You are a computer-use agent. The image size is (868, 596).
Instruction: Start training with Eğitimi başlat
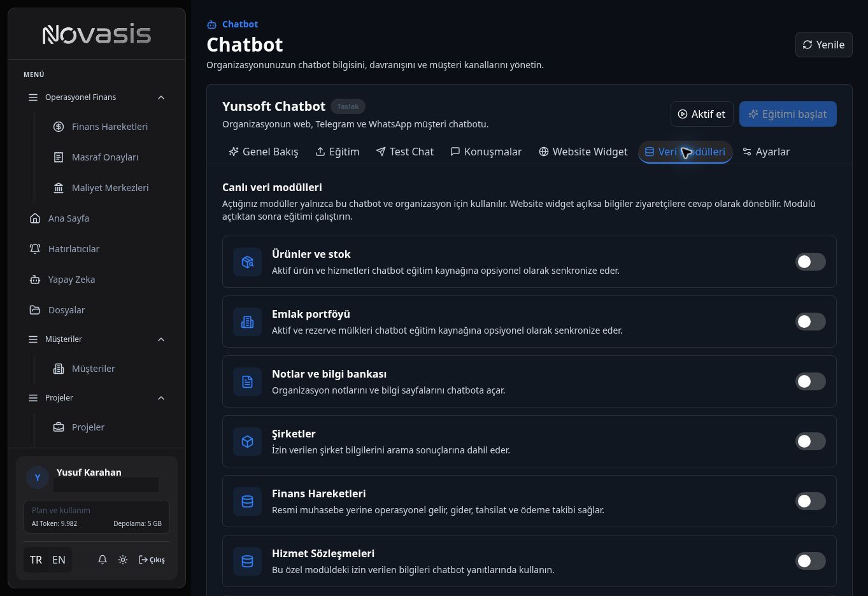tap(788, 114)
